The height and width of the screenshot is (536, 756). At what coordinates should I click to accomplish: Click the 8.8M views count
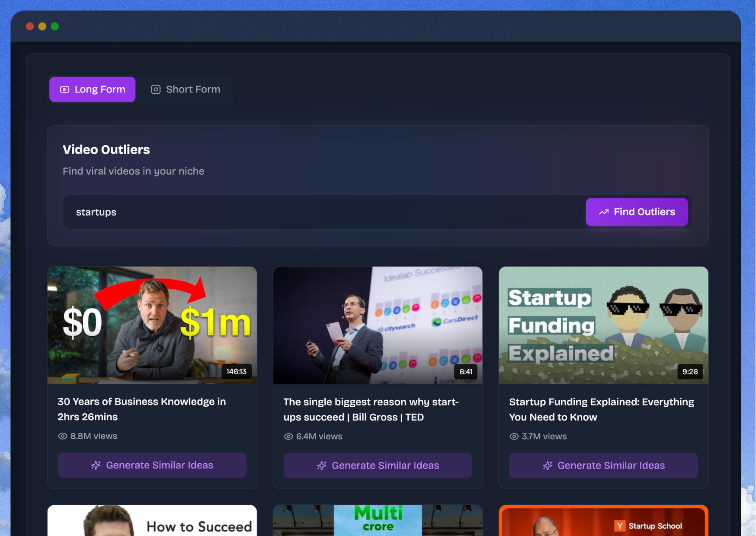pyautogui.click(x=94, y=436)
